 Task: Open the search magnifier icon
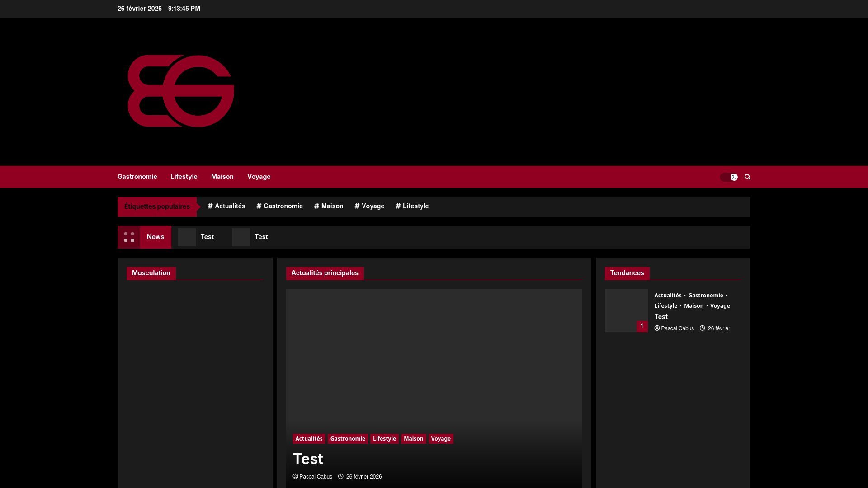747,177
